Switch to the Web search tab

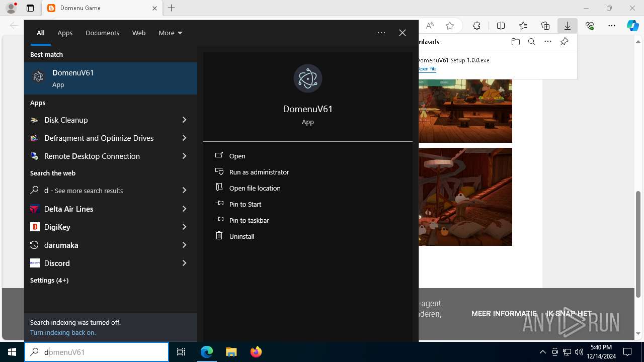click(139, 33)
